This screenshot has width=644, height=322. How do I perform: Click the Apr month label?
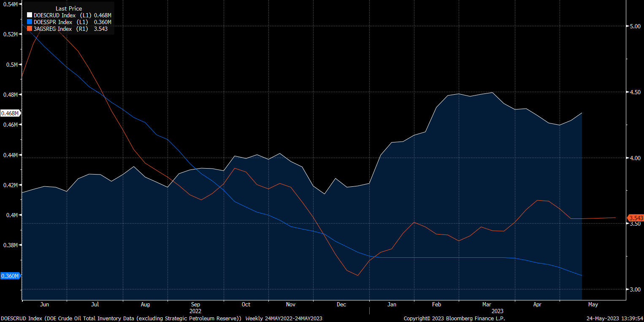pos(537,304)
